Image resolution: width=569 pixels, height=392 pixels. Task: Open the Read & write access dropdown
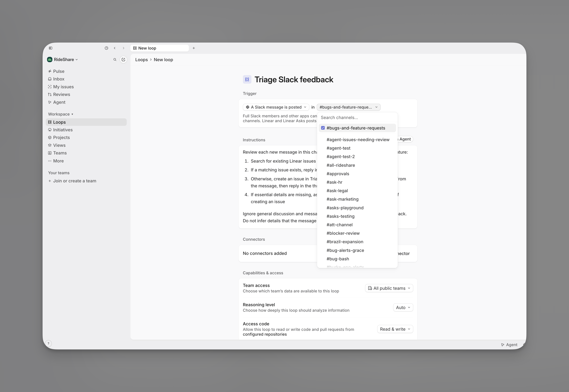395,329
